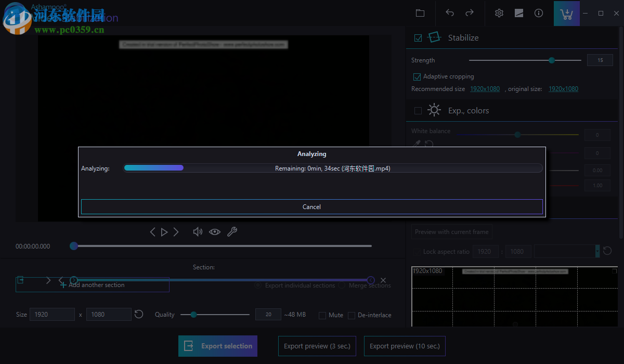
Task: Show program information via the info icon
Action: click(539, 13)
